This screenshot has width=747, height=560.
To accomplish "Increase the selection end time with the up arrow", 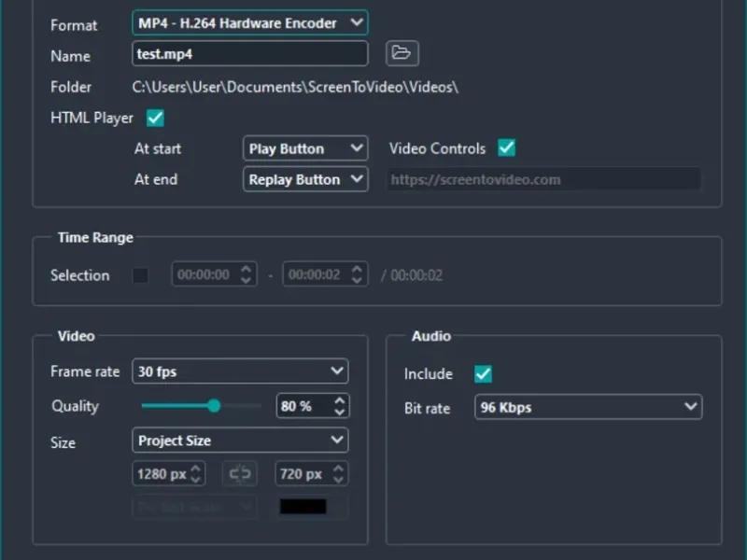I will pyautogui.click(x=357, y=269).
